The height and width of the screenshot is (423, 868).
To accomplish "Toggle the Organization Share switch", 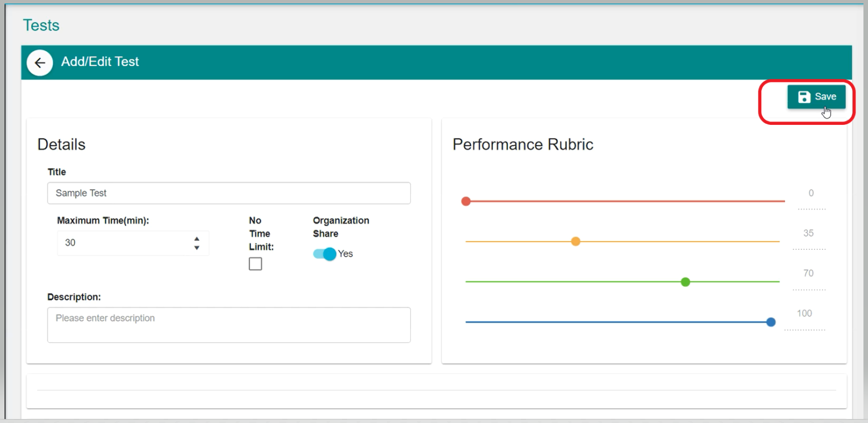I will 325,254.
